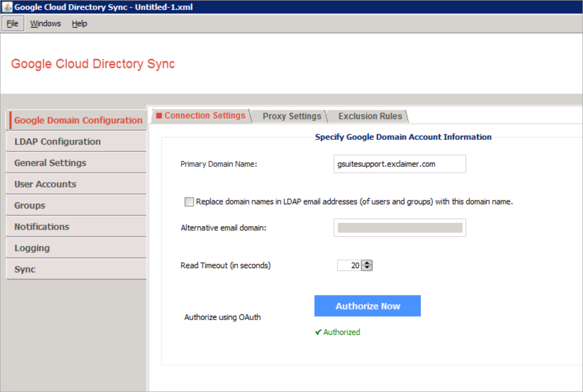Switch to the Exclusion Rules tab
This screenshot has height=392, width=583.
[370, 116]
